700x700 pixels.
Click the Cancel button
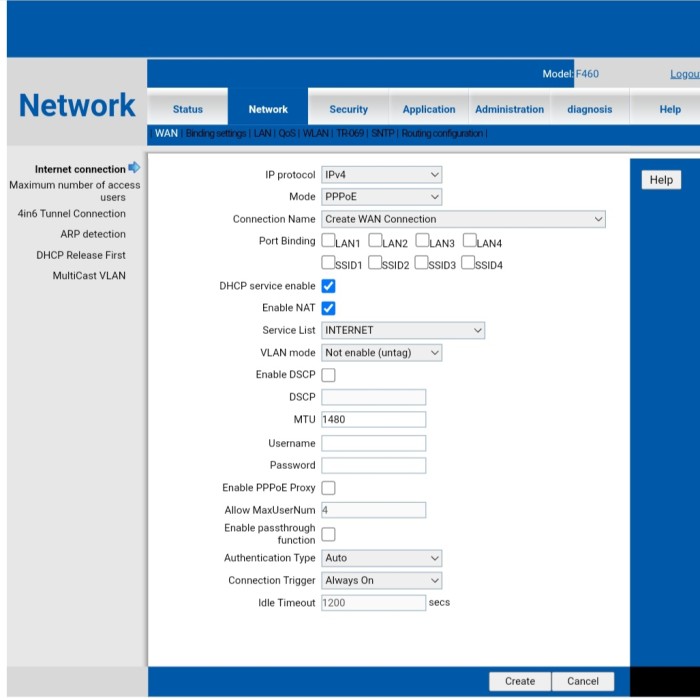(583, 681)
